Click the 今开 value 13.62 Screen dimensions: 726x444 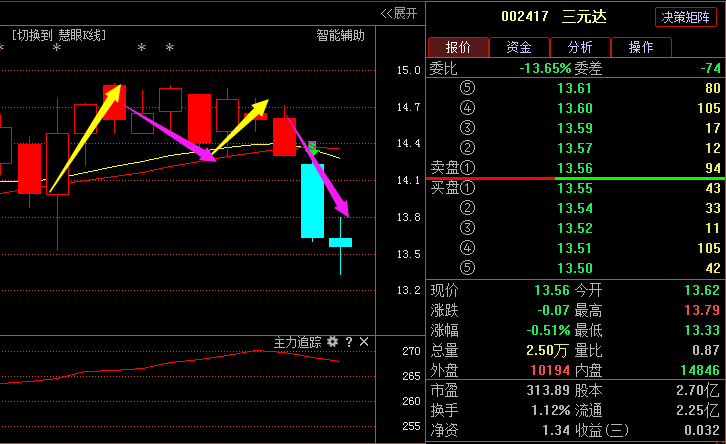point(702,290)
